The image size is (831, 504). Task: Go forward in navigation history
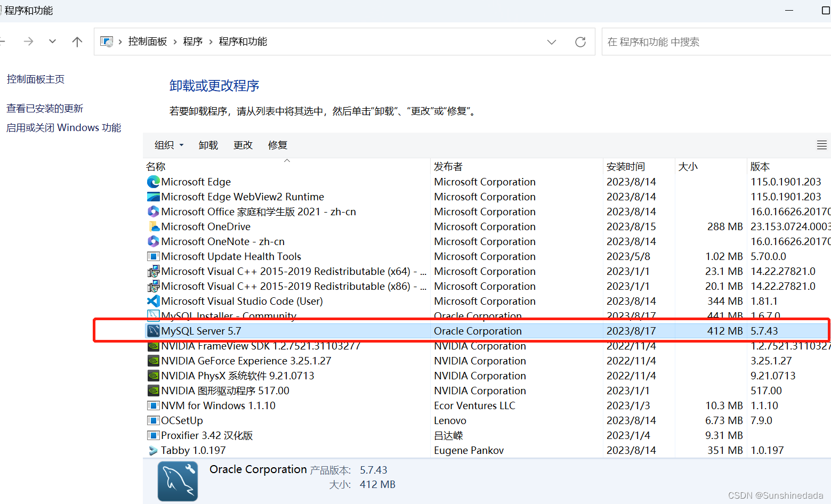[29, 42]
